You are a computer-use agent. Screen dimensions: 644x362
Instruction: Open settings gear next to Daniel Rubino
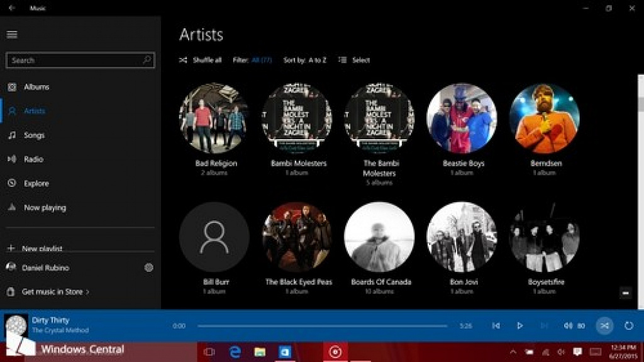148,268
